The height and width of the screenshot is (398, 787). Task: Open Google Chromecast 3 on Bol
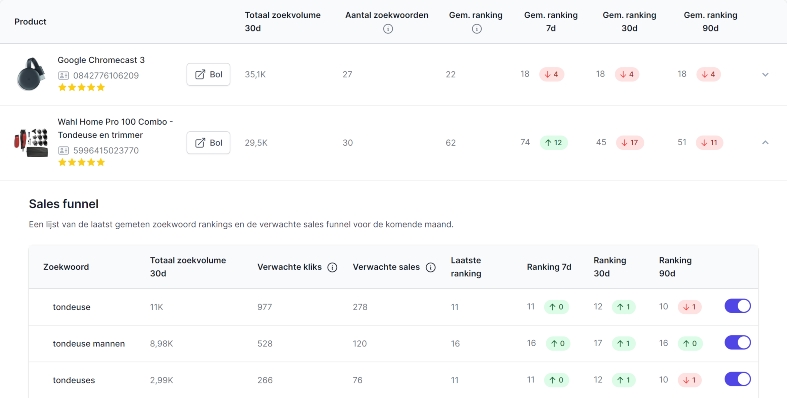208,74
